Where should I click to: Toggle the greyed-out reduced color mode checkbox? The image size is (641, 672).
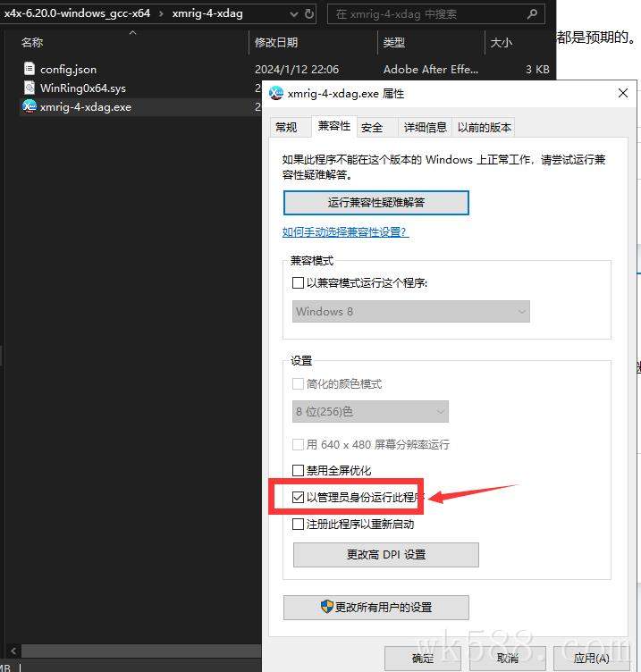tap(298, 383)
